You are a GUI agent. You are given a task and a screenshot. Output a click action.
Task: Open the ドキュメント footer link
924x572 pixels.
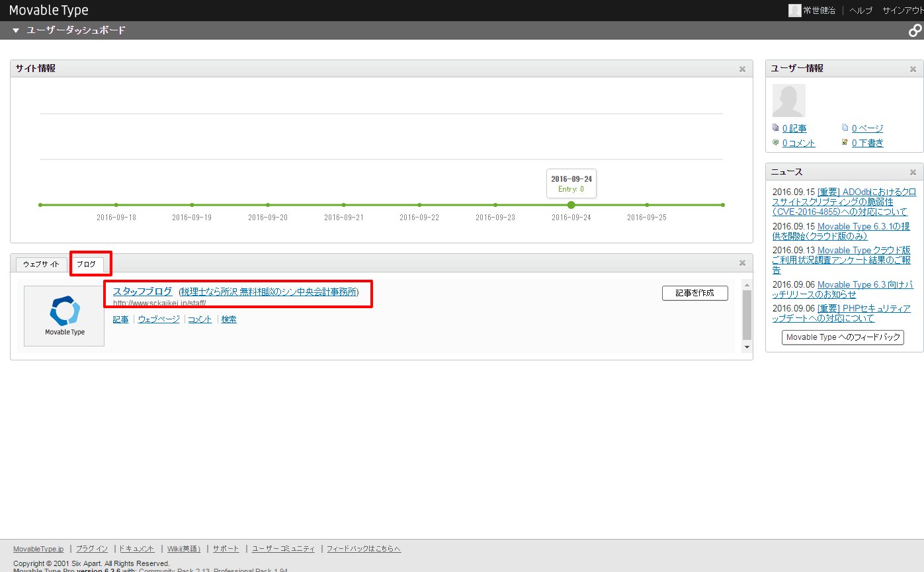click(x=137, y=549)
